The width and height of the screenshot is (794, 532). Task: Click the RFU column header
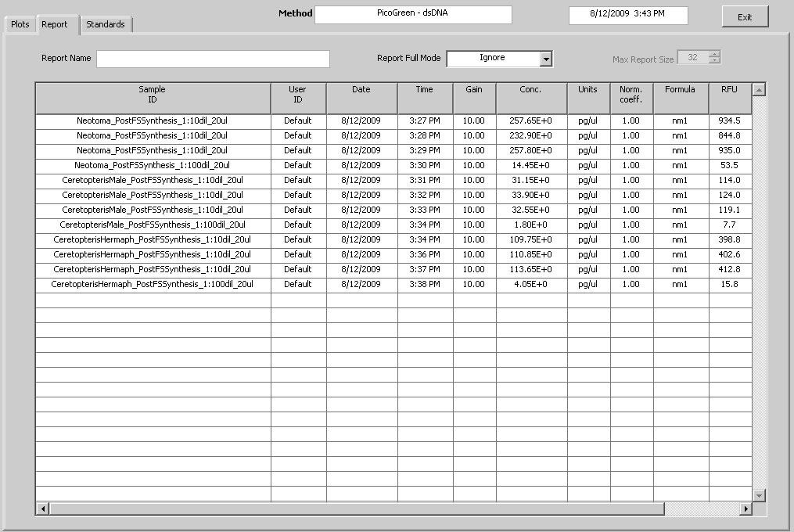click(730, 99)
